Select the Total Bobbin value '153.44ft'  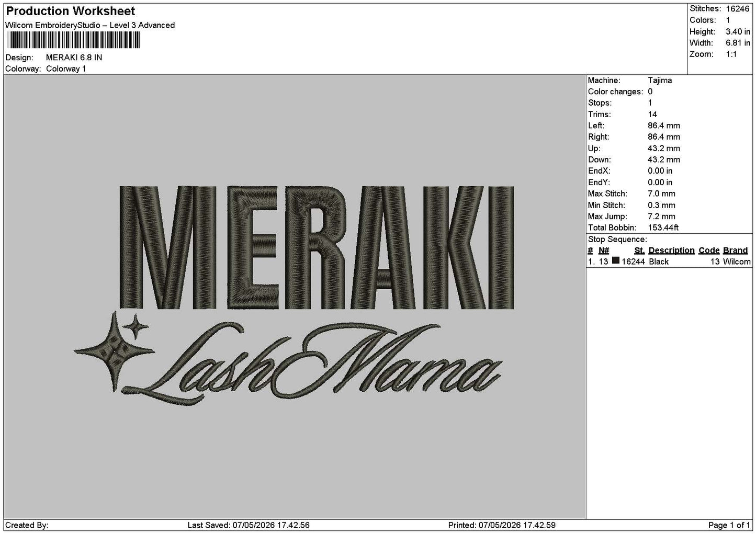pyautogui.click(x=663, y=228)
